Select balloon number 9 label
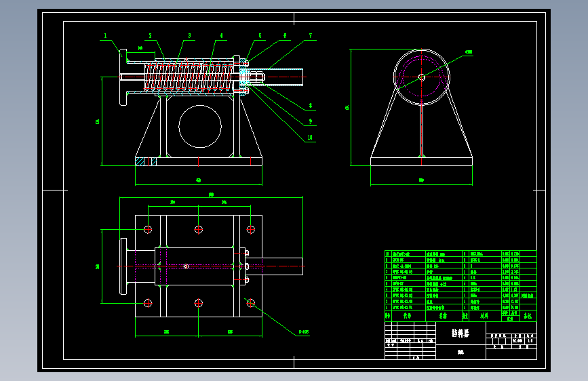The width and height of the screenshot is (588, 381). coord(311,121)
